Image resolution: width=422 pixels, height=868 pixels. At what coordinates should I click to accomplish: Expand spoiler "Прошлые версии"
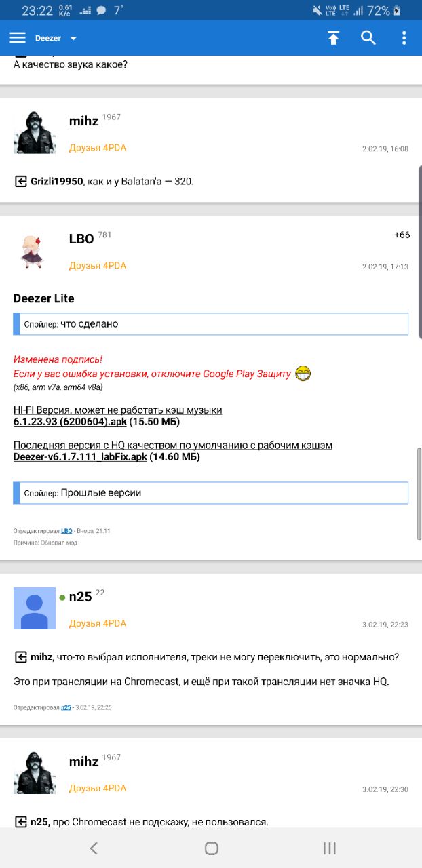[x=211, y=493]
